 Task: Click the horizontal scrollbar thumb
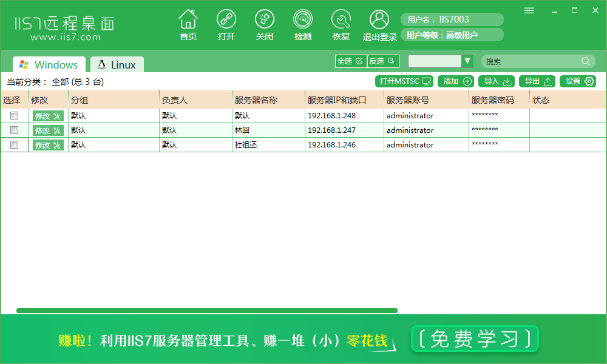[207, 311]
